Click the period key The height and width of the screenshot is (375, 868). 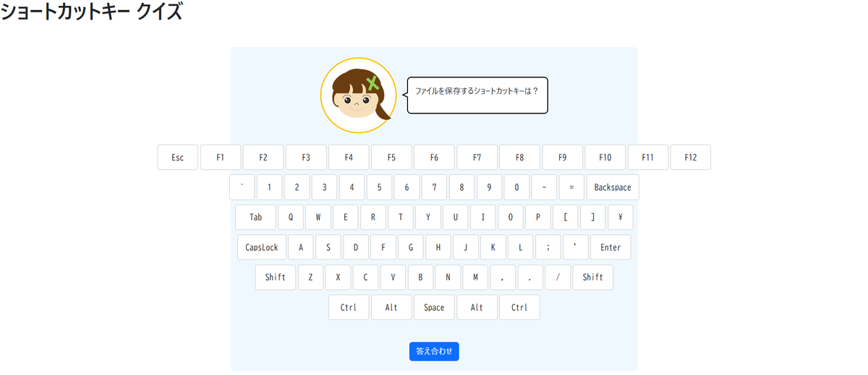point(530,277)
